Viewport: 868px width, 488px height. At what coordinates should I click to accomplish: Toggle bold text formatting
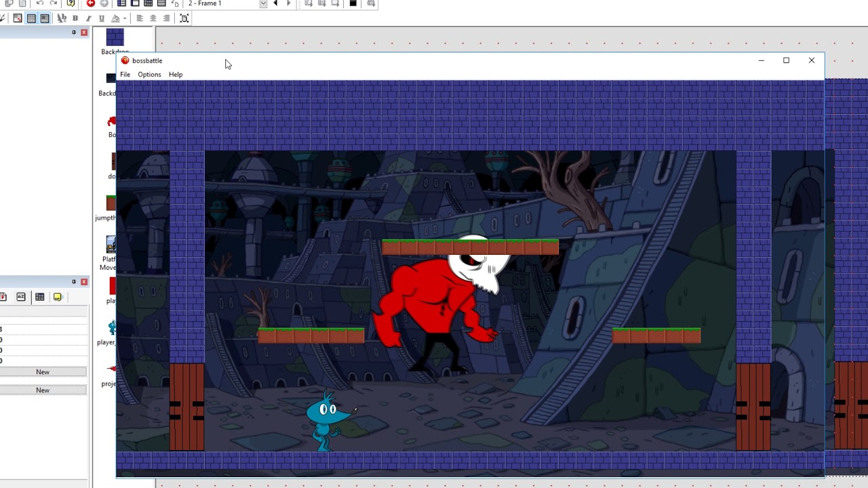(x=75, y=18)
